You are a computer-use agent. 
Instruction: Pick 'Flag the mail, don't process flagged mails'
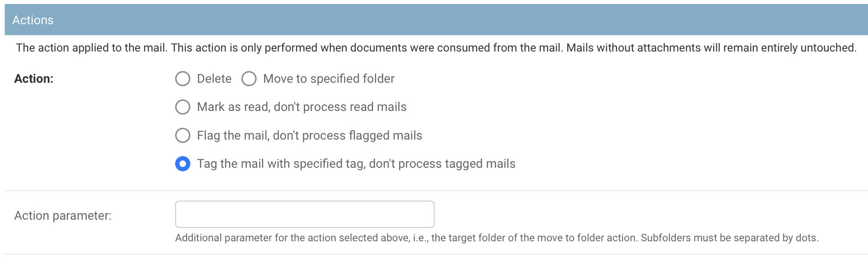pos(183,136)
